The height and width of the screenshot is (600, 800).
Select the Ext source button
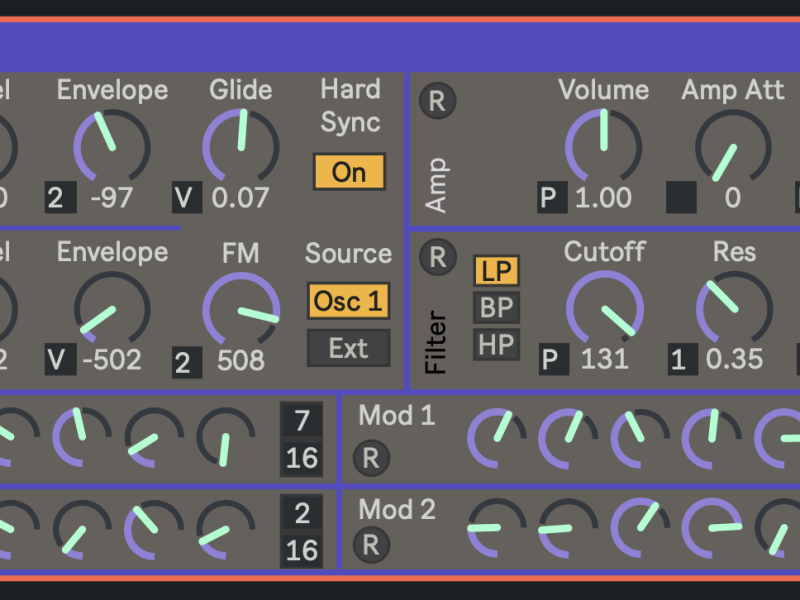tap(348, 348)
